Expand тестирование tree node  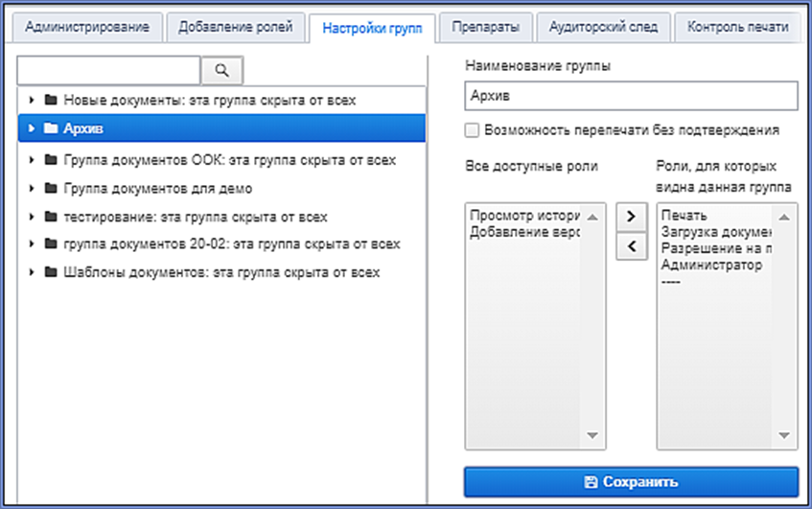(x=32, y=216)
